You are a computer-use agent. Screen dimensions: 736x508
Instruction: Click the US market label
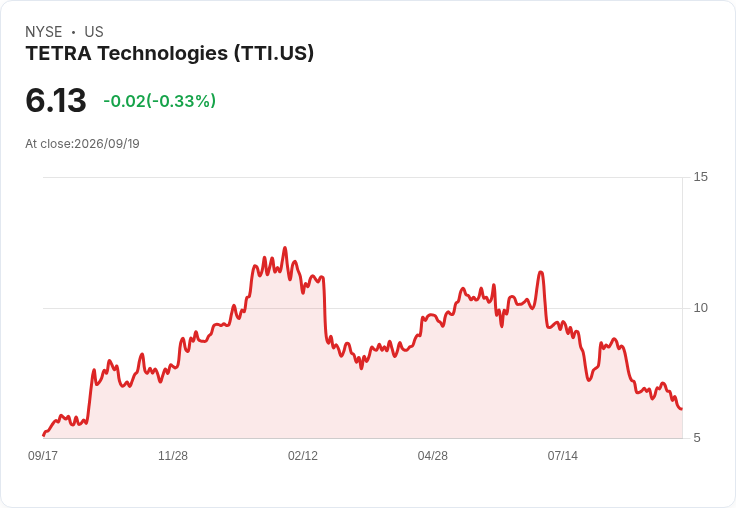point(94,32)
